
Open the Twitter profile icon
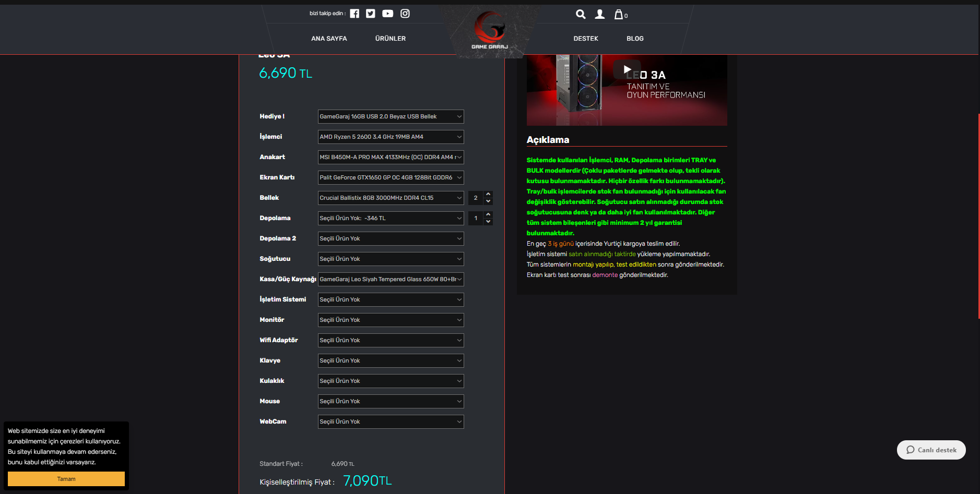371,14
